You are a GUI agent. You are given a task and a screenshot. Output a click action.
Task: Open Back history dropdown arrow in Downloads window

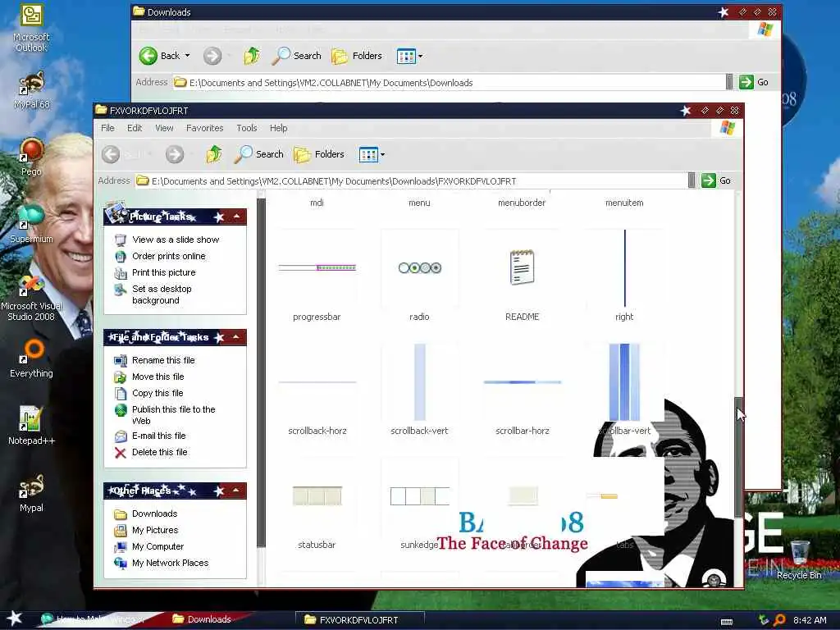click(188, 56)
